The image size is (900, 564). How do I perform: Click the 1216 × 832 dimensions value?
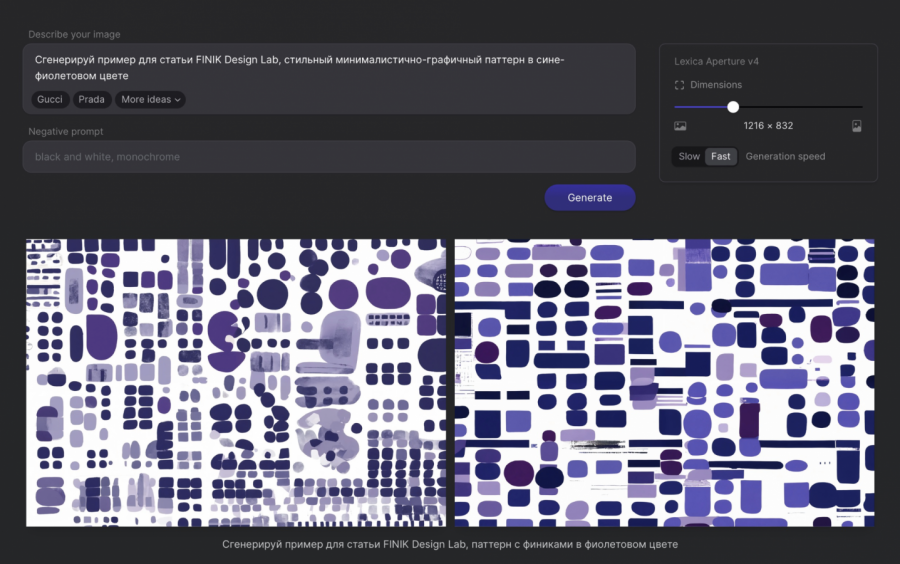pyautogui.click(x=768, y=126)
